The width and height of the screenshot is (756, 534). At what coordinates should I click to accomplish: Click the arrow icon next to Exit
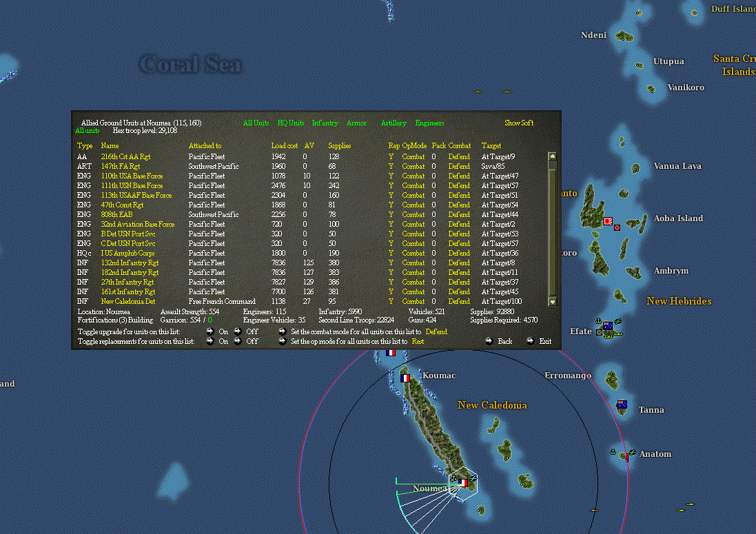pyautogui.click(x=531, y=341)
